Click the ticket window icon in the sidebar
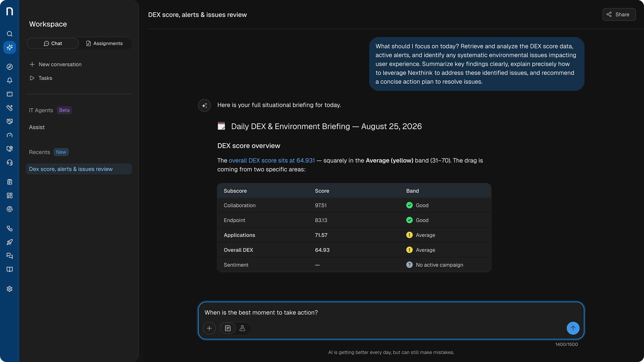 click(x=9, y=94)
